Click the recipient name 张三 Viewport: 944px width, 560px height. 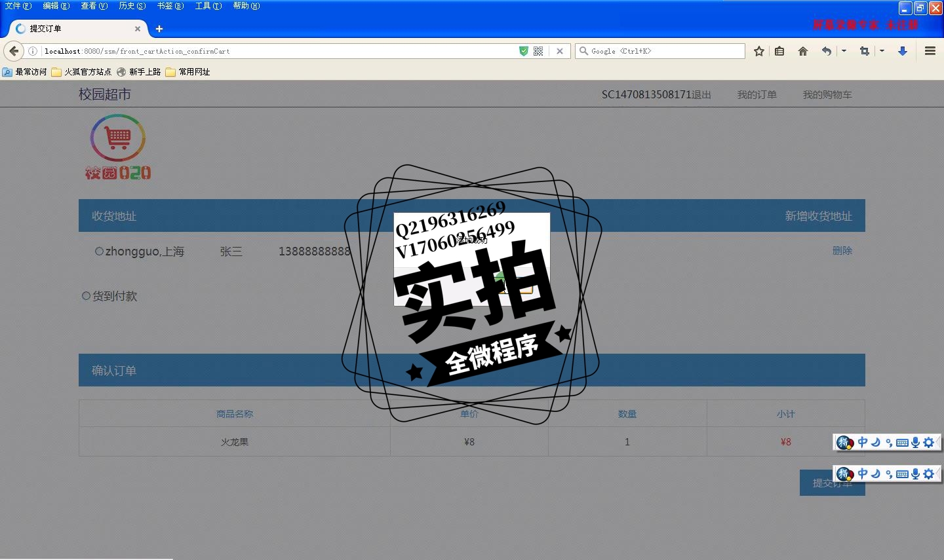pos(231,252)
